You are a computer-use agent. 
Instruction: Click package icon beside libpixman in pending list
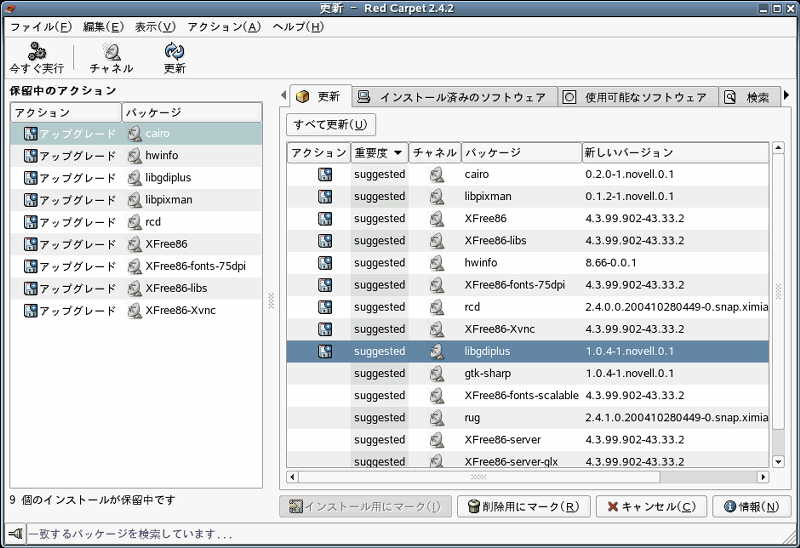[135, 200]
